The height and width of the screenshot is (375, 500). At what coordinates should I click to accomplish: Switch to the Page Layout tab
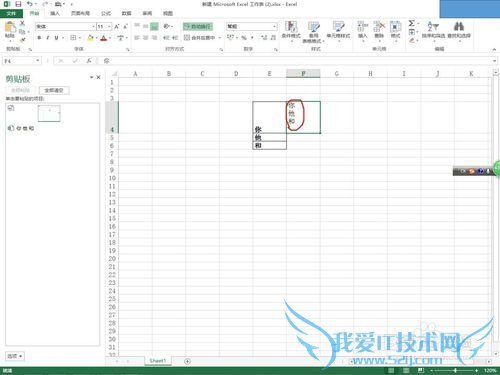80,13
